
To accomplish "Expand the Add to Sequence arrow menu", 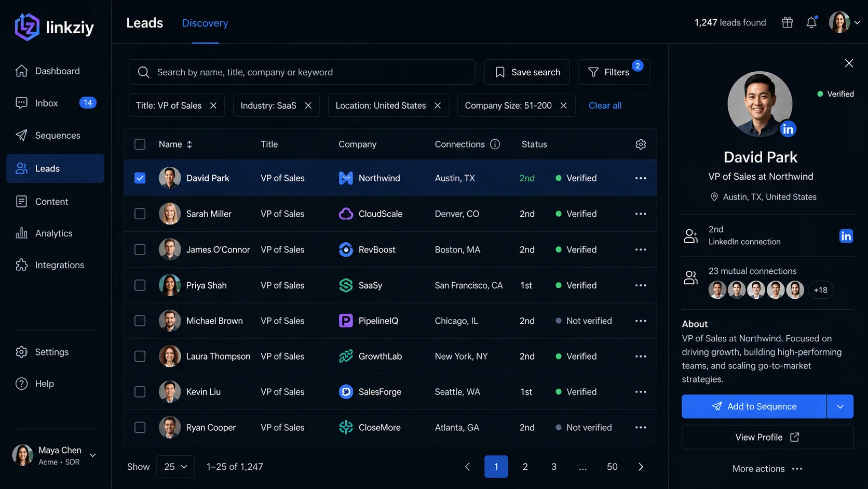I will [840, 406].
